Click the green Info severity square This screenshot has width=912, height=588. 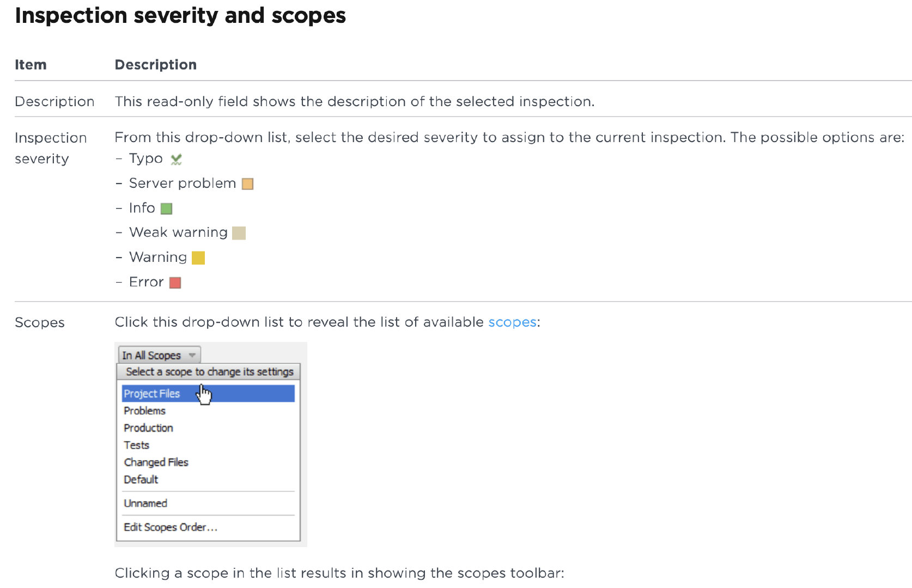click(x=167, y=209)
